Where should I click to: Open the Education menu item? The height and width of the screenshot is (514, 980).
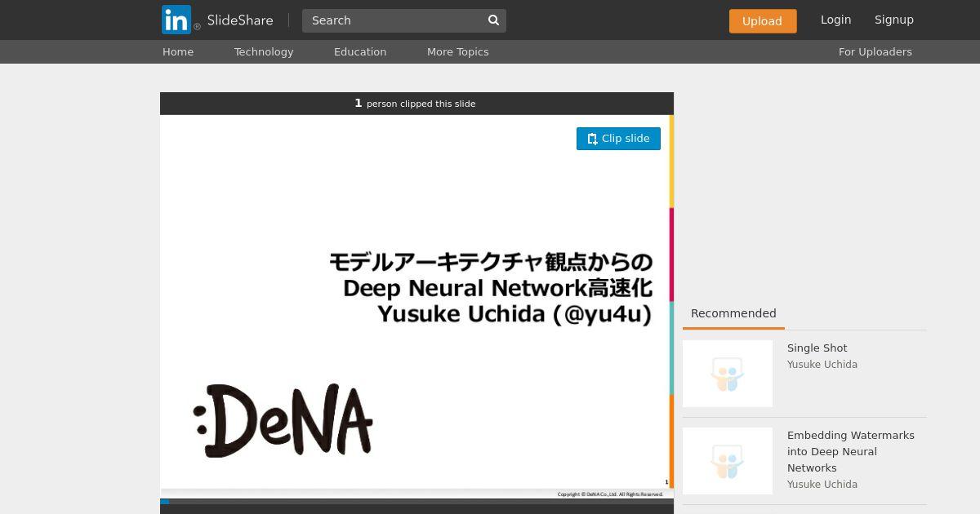click(360, 51)
